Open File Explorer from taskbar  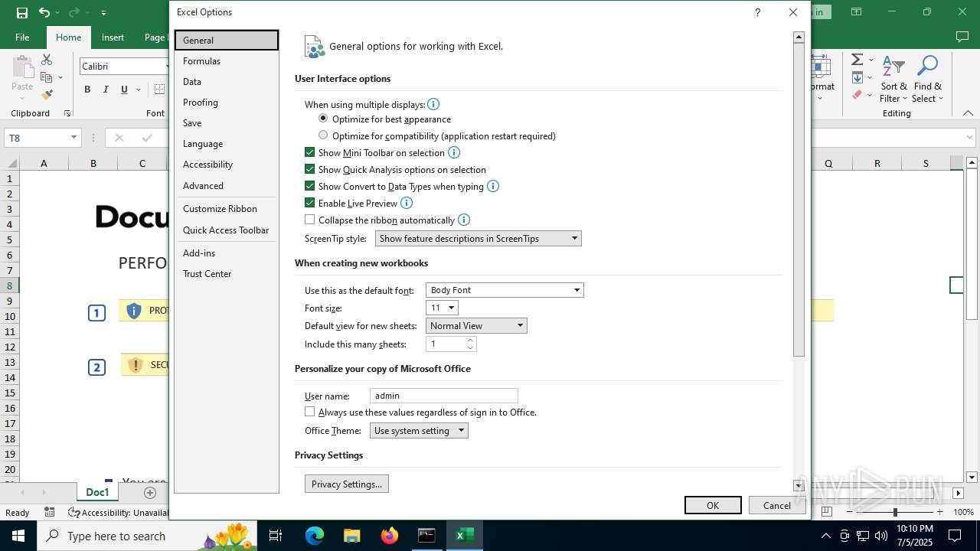tap(352, 536)
